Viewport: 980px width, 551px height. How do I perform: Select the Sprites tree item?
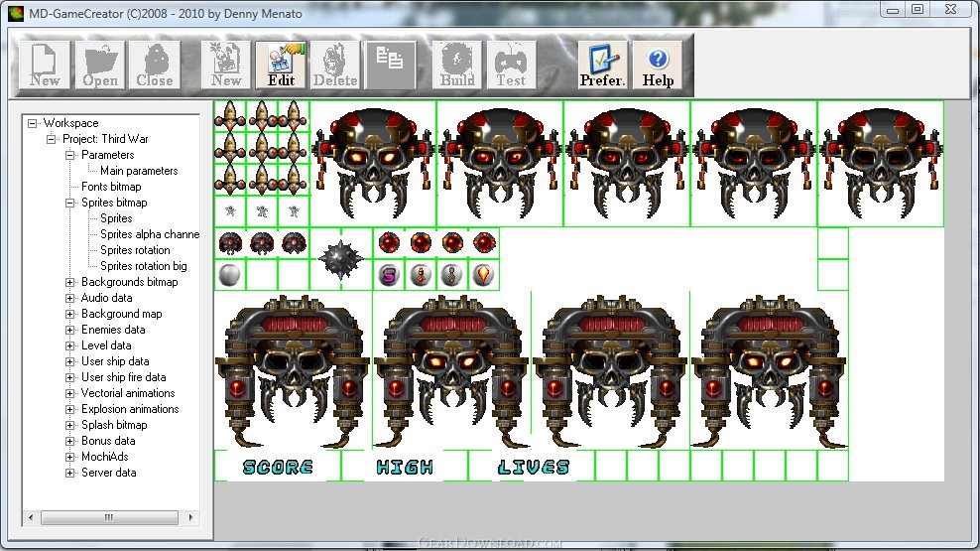coord(116,218)
